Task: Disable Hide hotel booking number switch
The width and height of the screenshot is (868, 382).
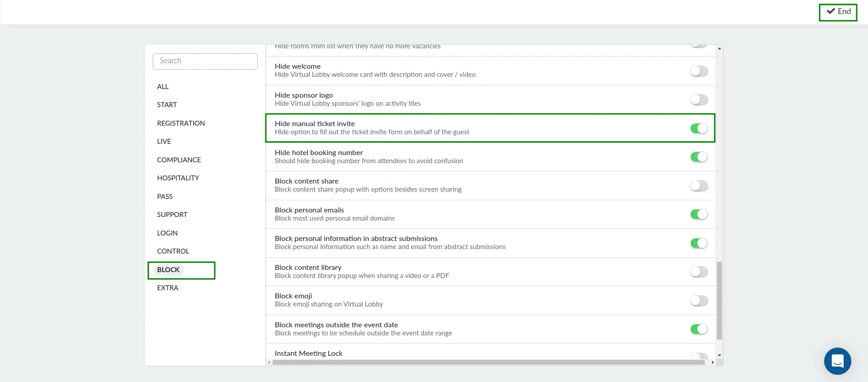Action: coord(699,157)
